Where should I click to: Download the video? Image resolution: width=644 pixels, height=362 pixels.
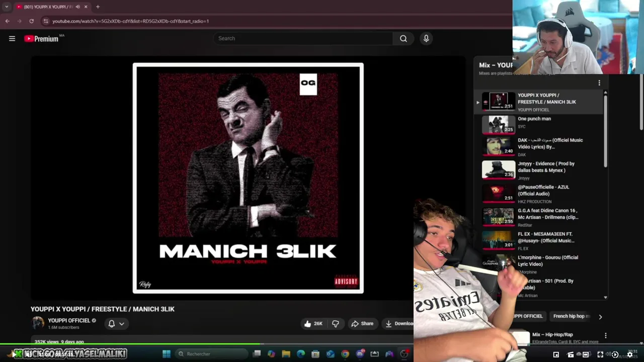398,324
